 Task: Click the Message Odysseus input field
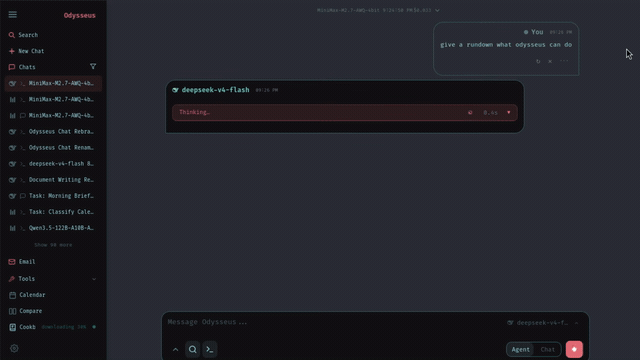tap(335, 322)
